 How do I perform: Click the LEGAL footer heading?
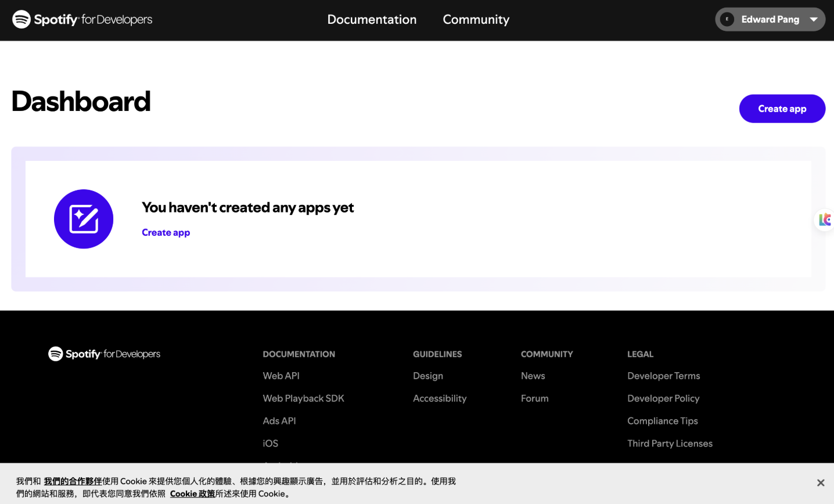point(640,354)
